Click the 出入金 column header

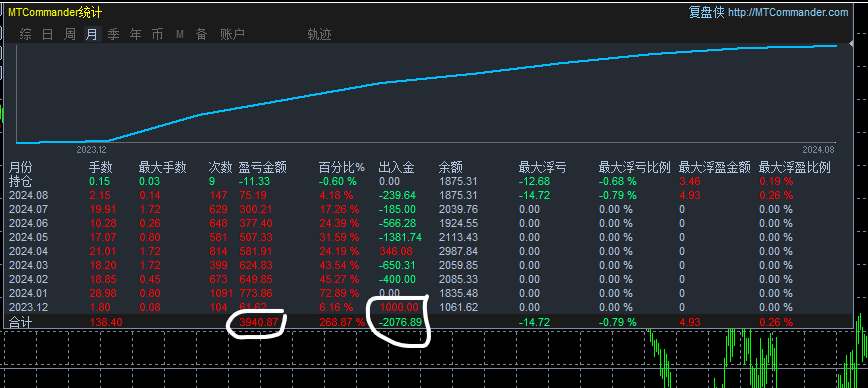396,167
